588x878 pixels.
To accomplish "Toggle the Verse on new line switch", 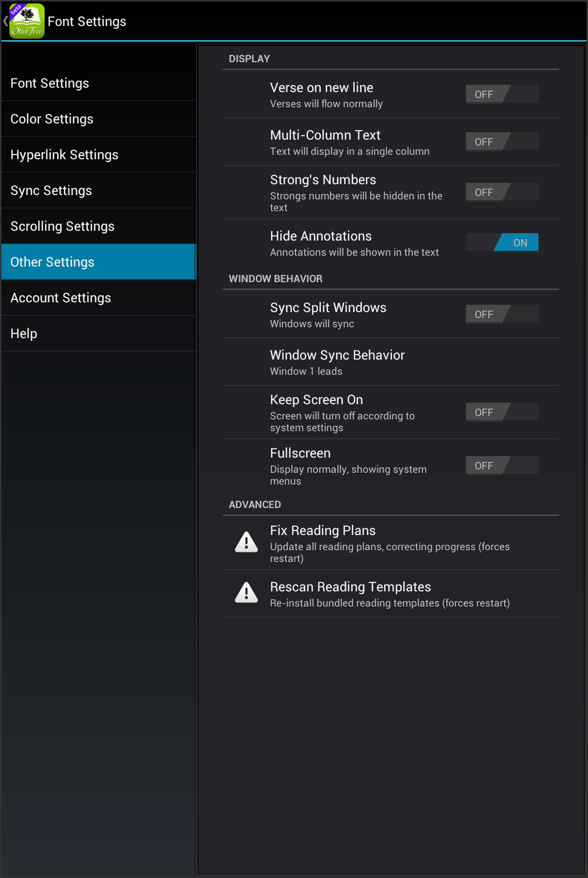I will click(x=502, y=94).
